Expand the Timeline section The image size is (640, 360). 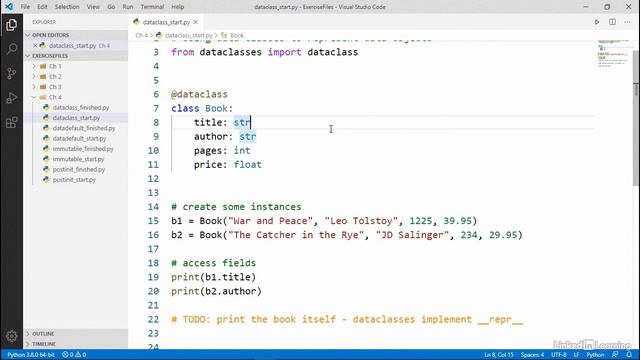pos(76,344)
